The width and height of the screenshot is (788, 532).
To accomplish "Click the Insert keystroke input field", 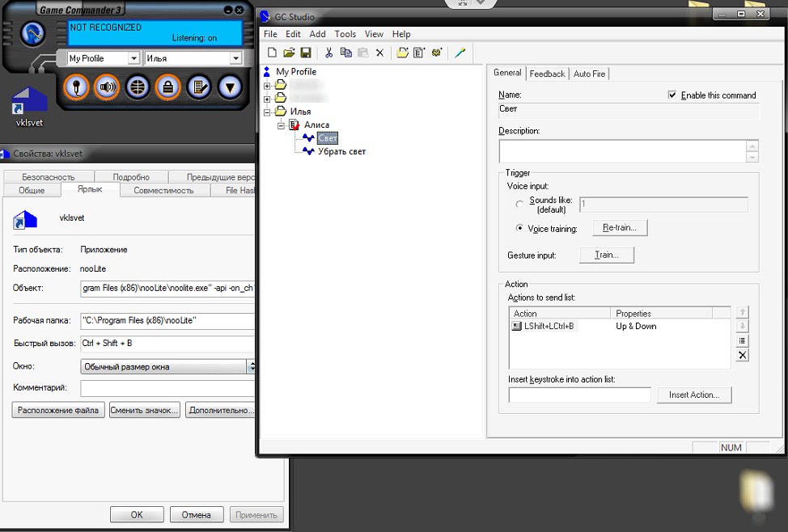I will pos(579,395).
